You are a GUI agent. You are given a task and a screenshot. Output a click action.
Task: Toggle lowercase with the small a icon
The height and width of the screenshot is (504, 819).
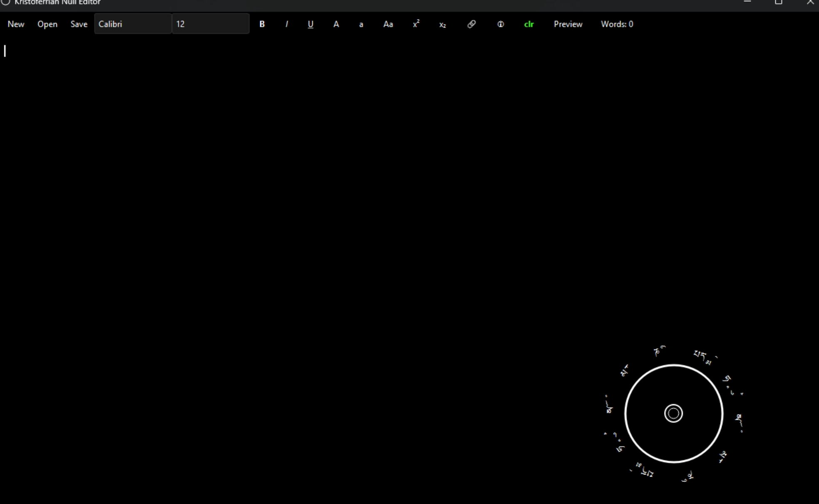(x=361, y=24)
